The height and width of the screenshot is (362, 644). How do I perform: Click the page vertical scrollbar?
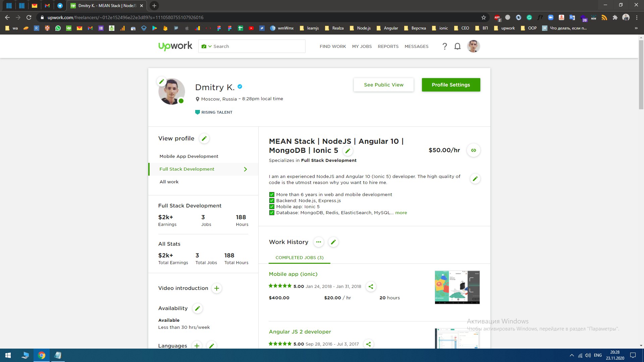coord(641,75)
